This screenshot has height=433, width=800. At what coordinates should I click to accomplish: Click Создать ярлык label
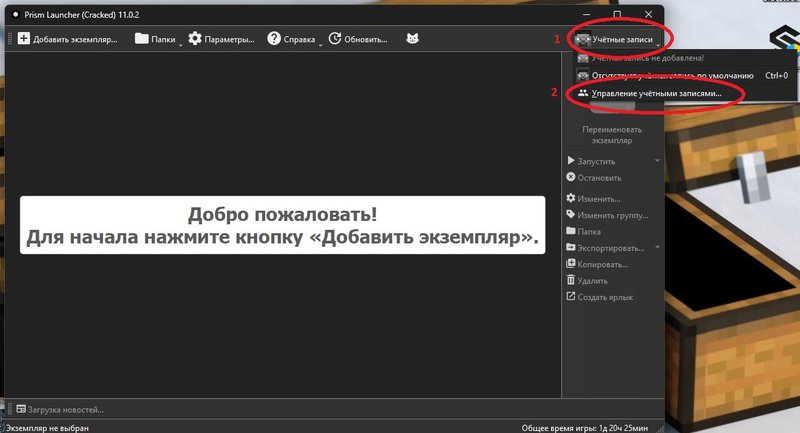[605, 297]
